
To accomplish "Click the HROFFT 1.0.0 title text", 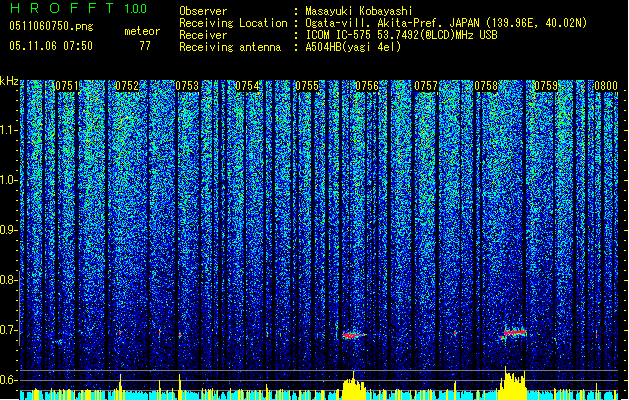I will (x=79, y=8).
